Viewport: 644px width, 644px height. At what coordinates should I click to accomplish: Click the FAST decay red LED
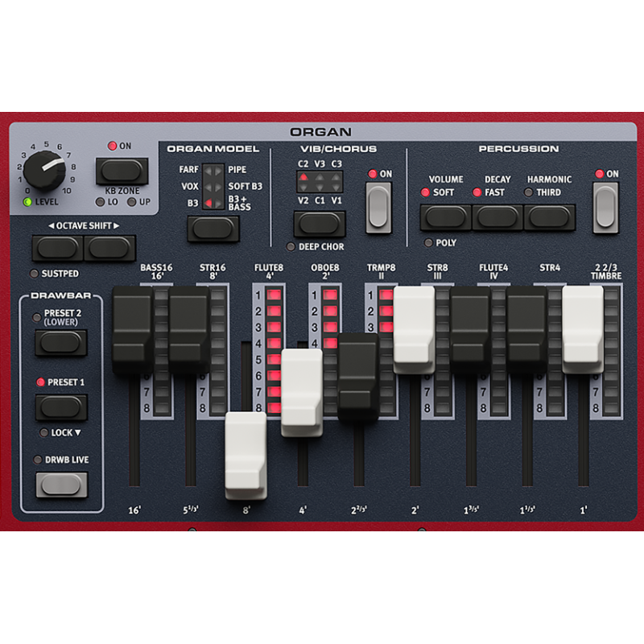(x=477, y=192)
